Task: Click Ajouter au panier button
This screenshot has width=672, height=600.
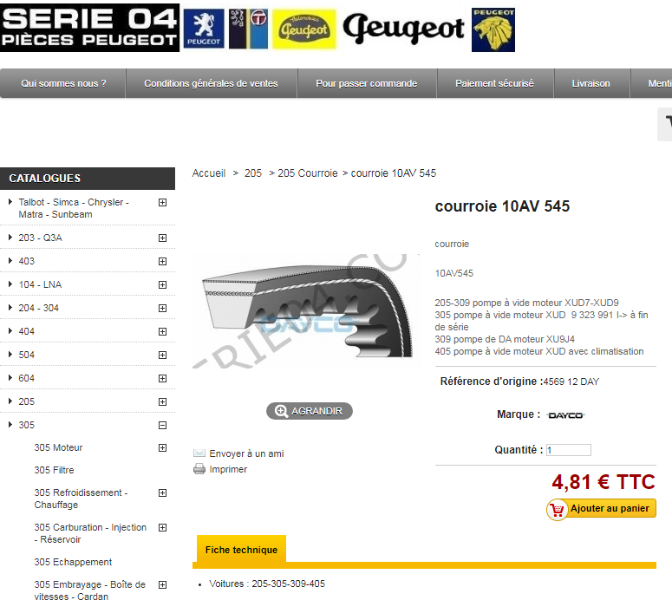Action: click(601, 509)
